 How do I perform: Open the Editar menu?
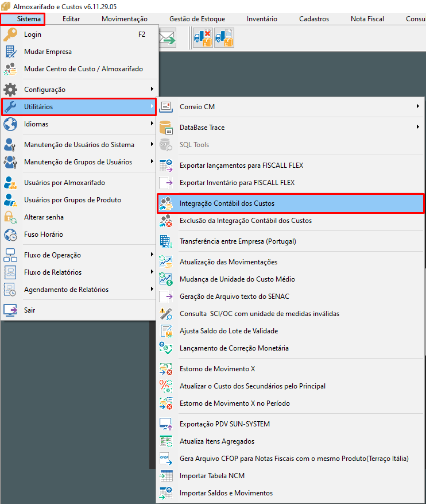pyautogui.click(x=71, y=19)
